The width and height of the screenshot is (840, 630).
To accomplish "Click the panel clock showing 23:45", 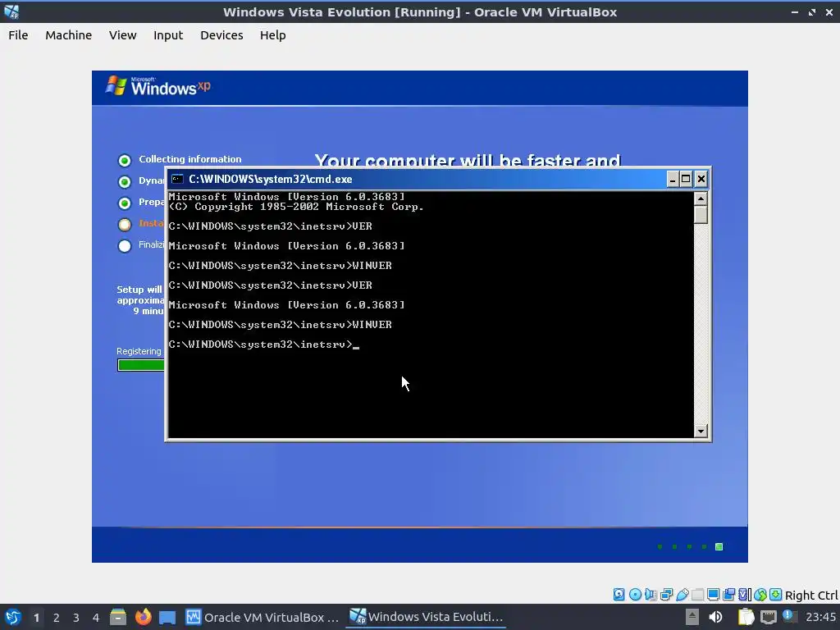I will click(820, 618).
